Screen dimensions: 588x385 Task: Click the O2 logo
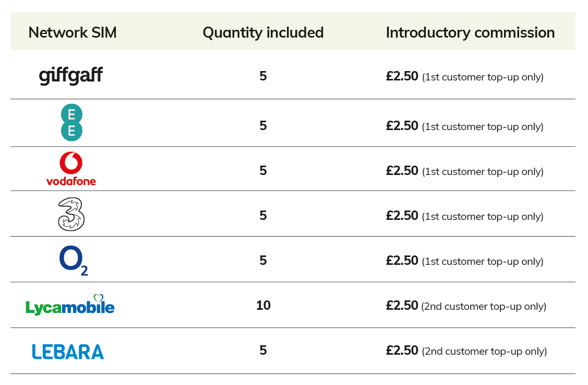tap(74, 260)
